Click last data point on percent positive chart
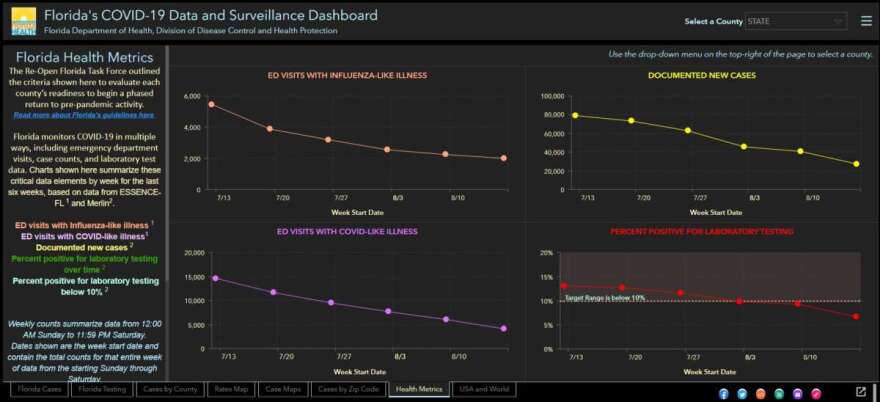The image size is (880, 402). [x=856, y=317]
